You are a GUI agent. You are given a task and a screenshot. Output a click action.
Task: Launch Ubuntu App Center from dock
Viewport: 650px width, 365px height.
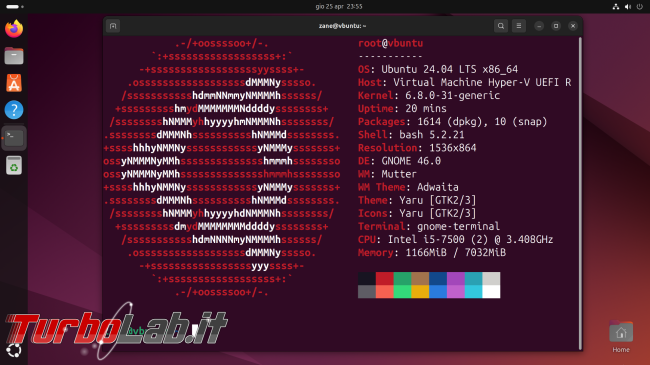click(x=14, y=83)
